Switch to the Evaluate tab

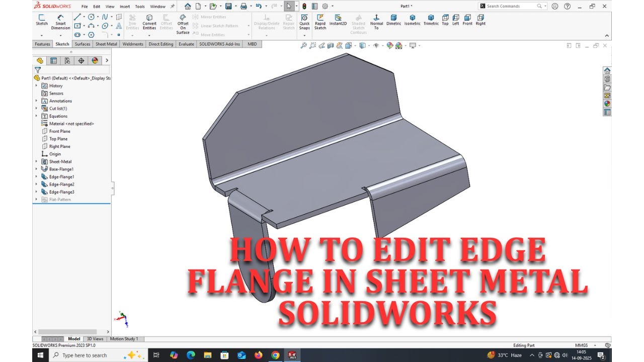(186, 44)
